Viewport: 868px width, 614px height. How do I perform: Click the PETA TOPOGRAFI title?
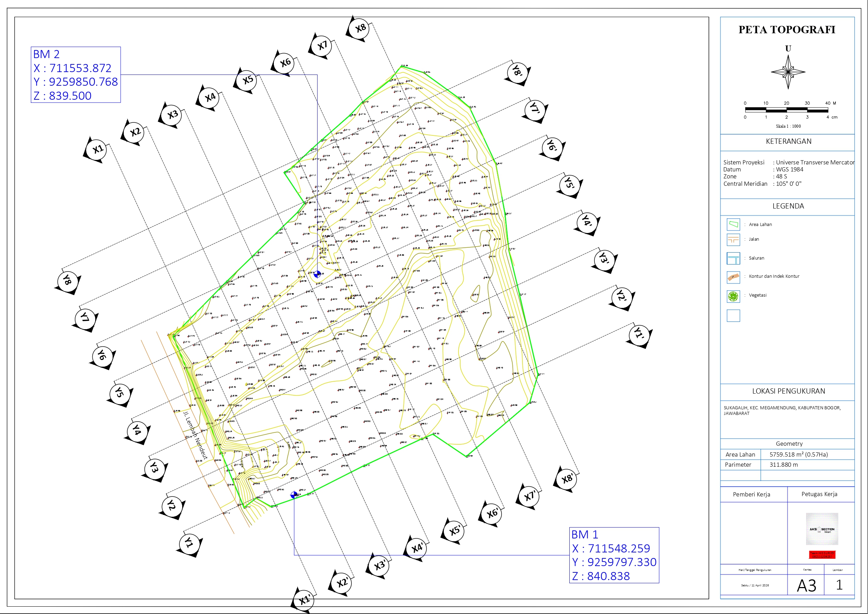coord(787,29)
